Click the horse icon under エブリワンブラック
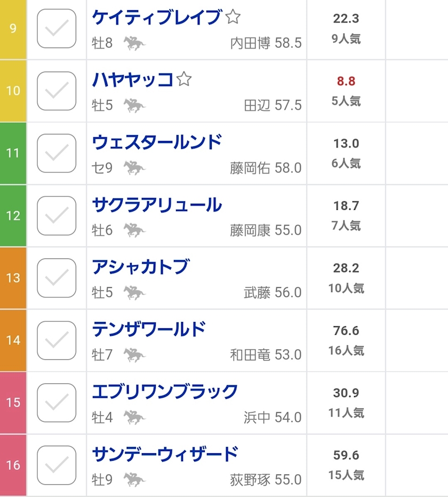This screenshot has height=497, width=448. pos(134,417)
